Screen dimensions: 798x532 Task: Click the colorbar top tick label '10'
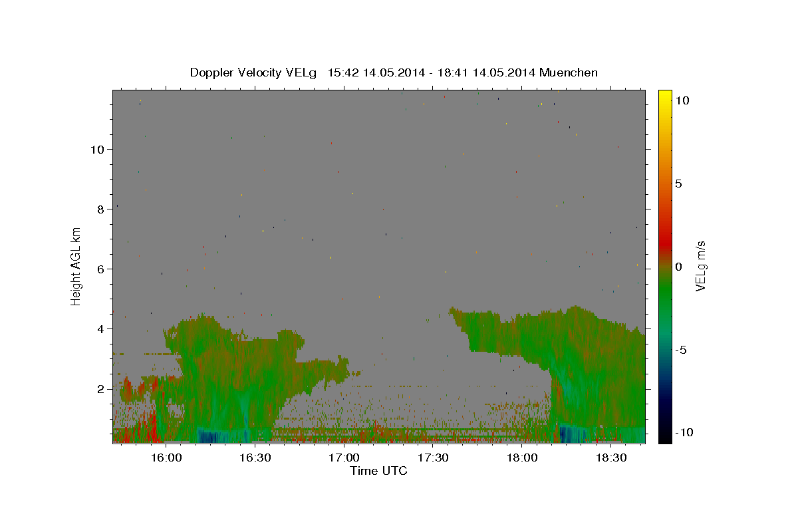tap(682, 100)
